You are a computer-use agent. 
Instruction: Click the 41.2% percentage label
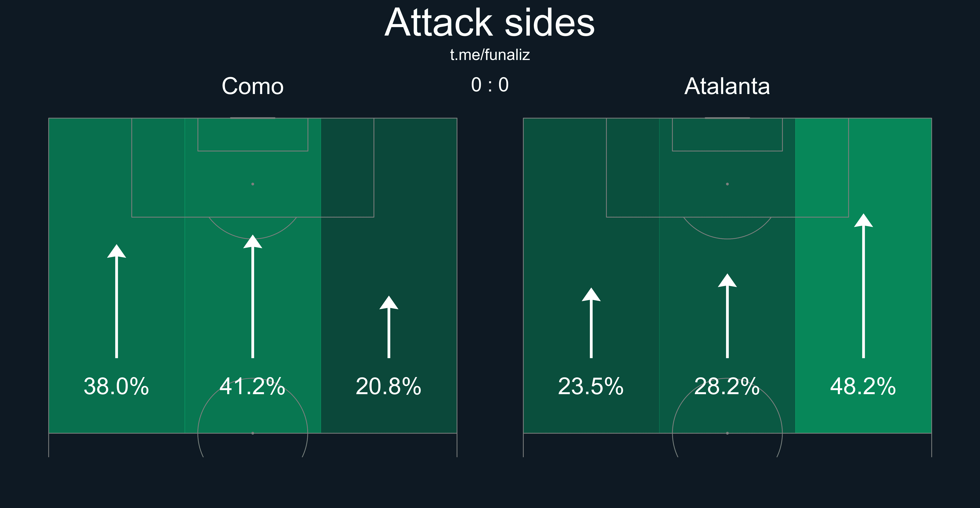click(253, 386)
